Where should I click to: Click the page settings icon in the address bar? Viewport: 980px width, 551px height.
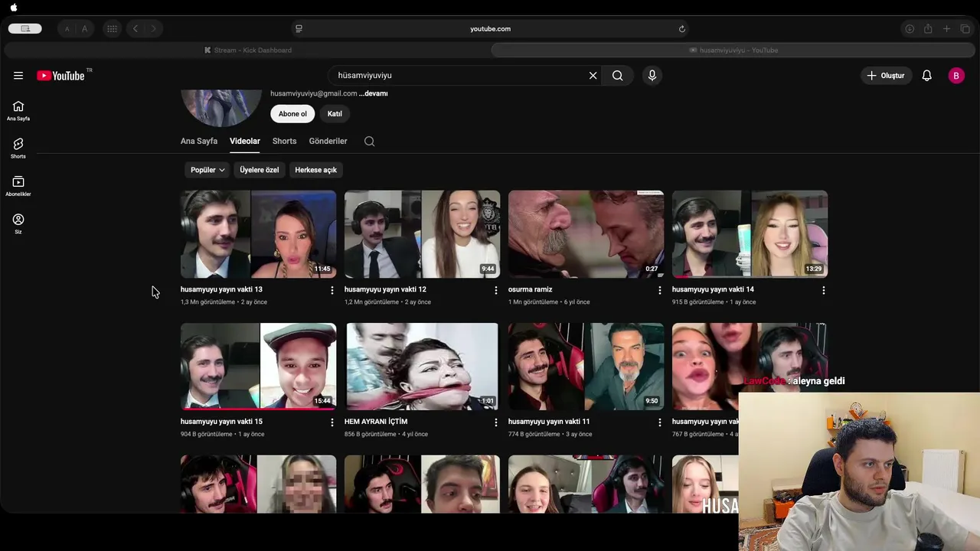click(x=299, y=29)
